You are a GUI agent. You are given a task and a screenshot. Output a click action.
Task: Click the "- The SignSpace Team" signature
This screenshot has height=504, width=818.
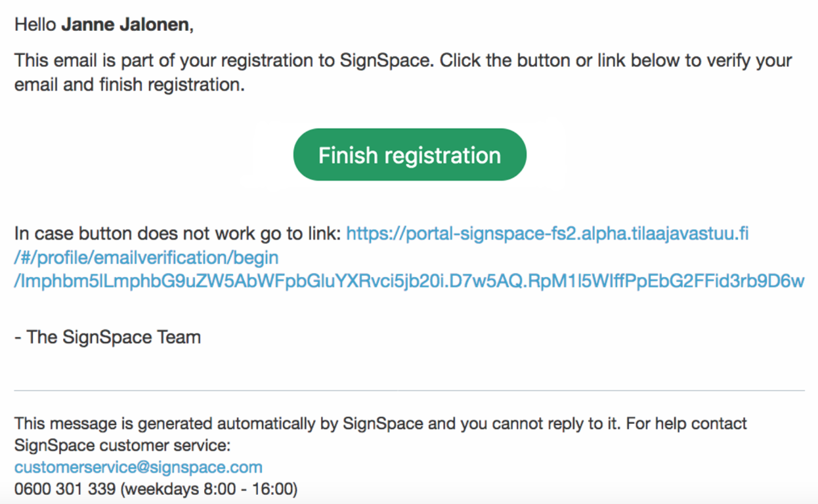point(108,337)
